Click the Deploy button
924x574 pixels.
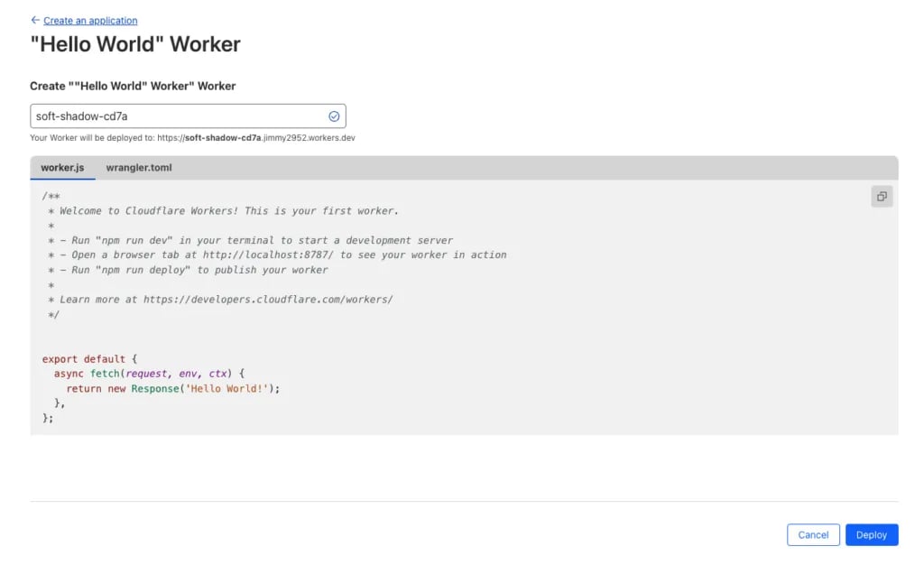(872, 535)
